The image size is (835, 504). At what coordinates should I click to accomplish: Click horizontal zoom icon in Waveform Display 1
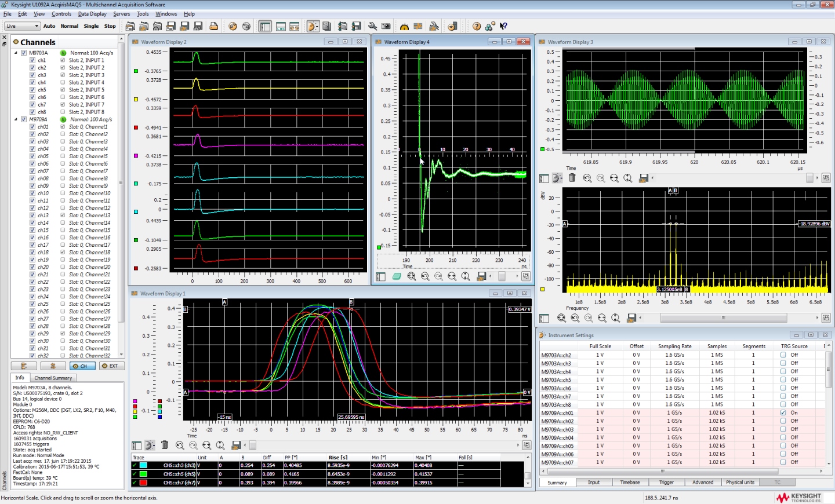(x=206, y=445)
